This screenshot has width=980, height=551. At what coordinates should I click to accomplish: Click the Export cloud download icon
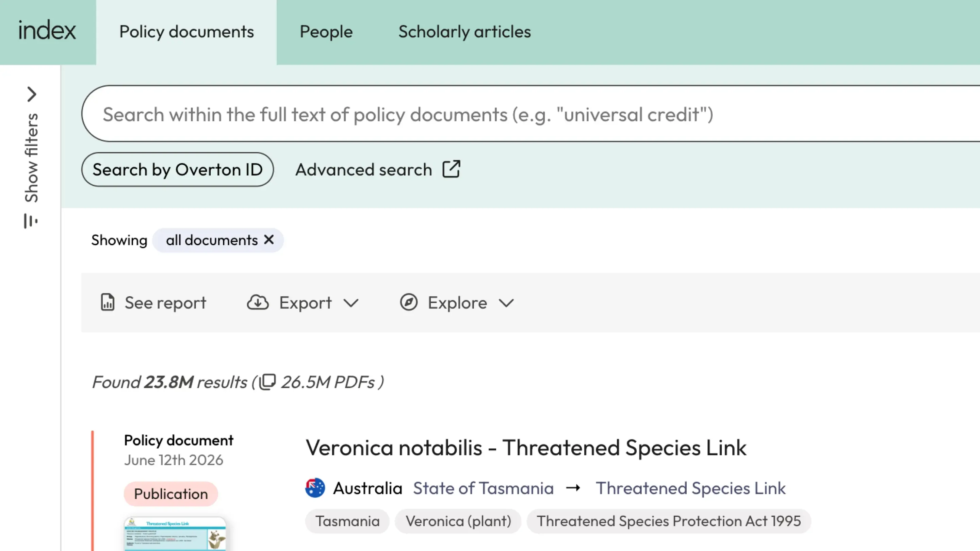click(x=258, y=303)
